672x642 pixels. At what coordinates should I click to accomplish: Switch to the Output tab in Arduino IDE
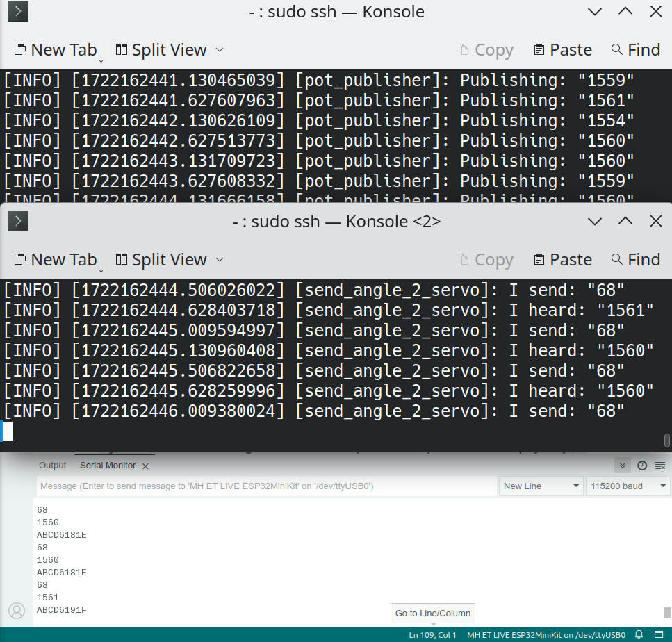[52, 466]
